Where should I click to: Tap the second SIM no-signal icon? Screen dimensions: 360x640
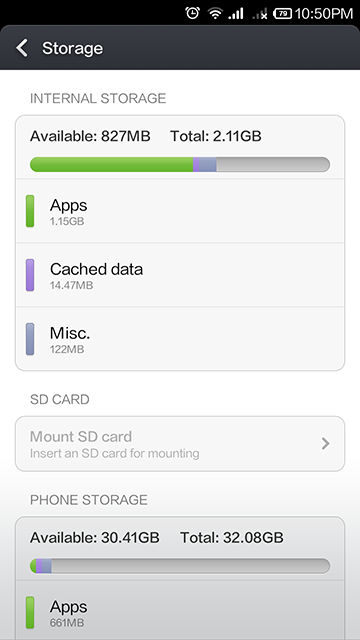point(260,14)
